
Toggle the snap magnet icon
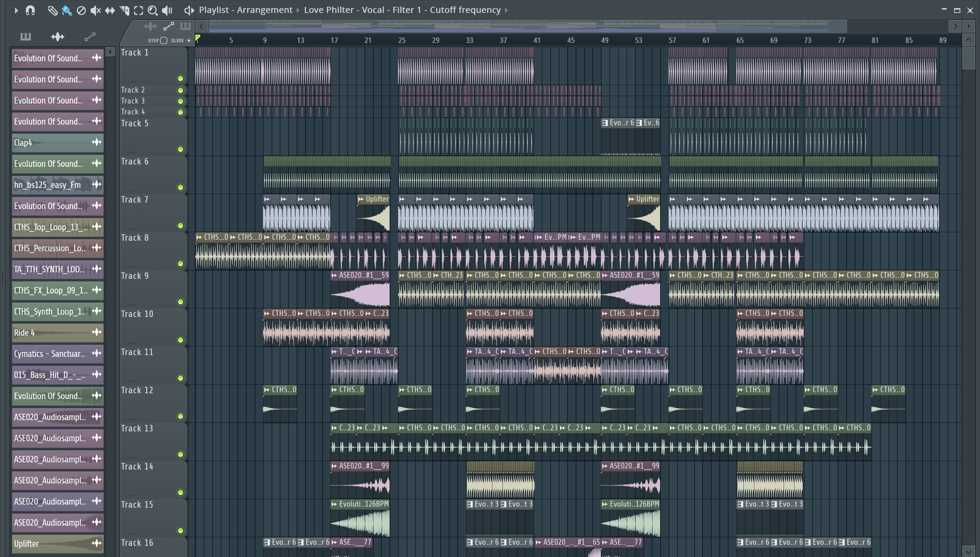[x=30, y=10]
